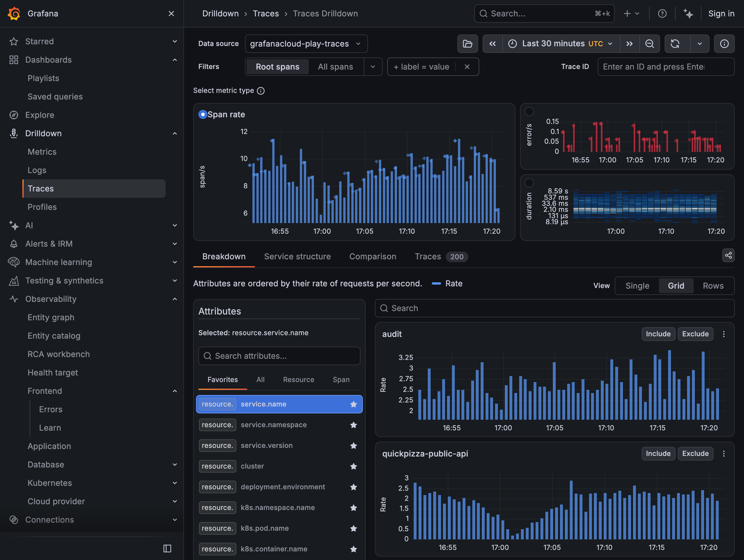Viewport: 744px width, 560px height.
Task: Click the Search attributes field
Action: coord(279,356)
